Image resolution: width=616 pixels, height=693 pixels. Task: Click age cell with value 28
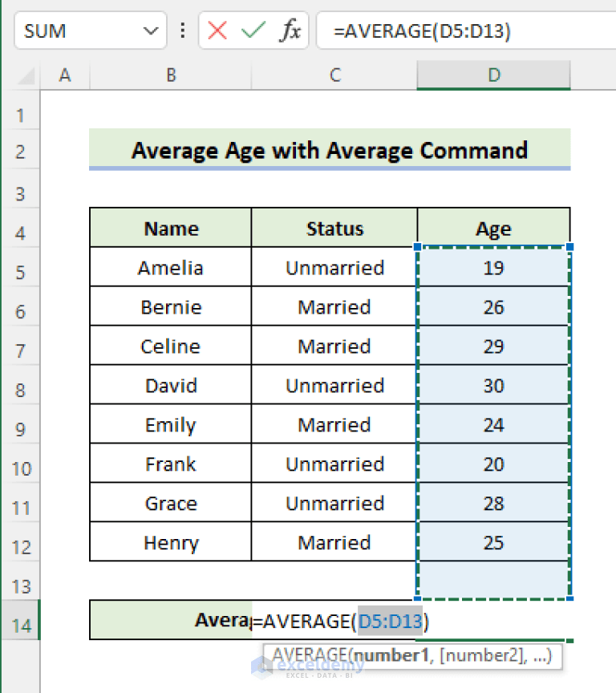click(493, 504)
